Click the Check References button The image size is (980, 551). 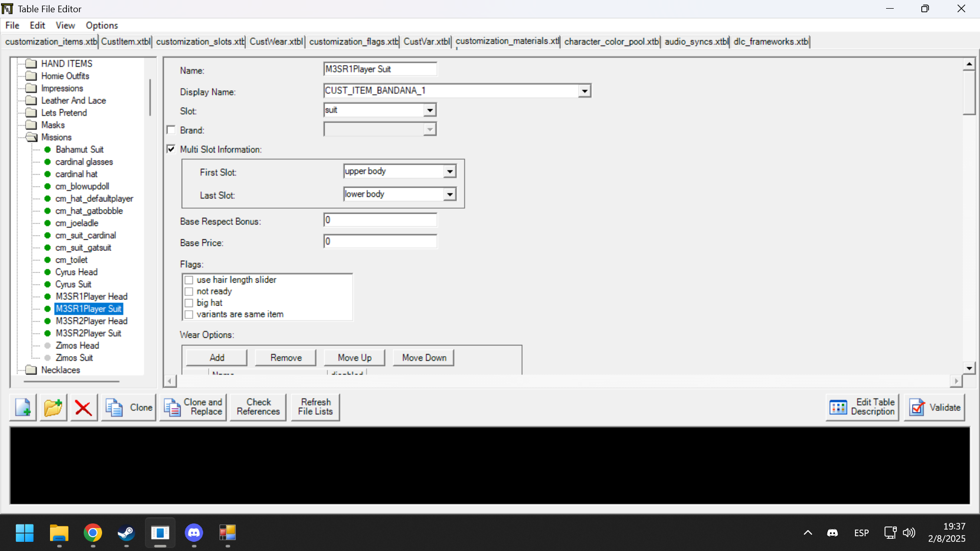[258, 407]
